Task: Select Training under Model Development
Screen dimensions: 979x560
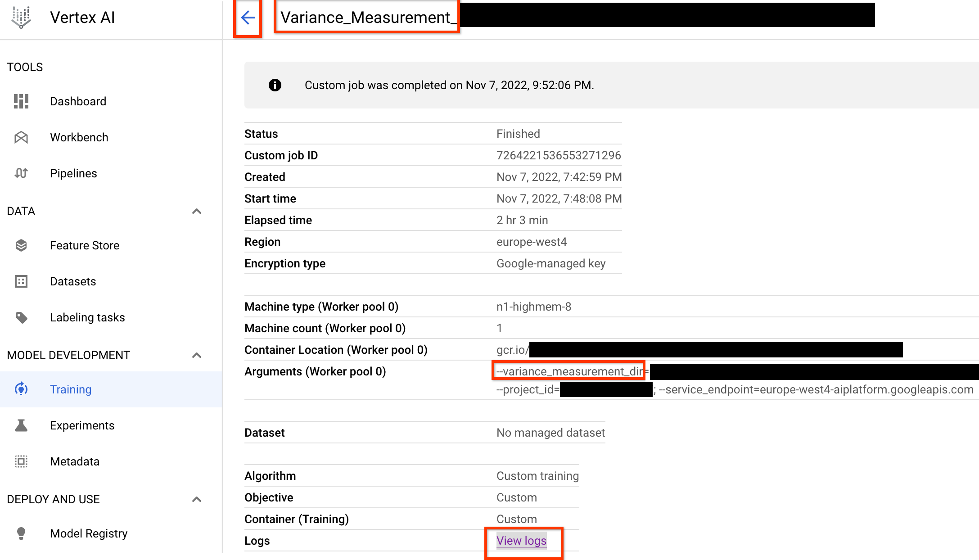Action: pos(71,389)
